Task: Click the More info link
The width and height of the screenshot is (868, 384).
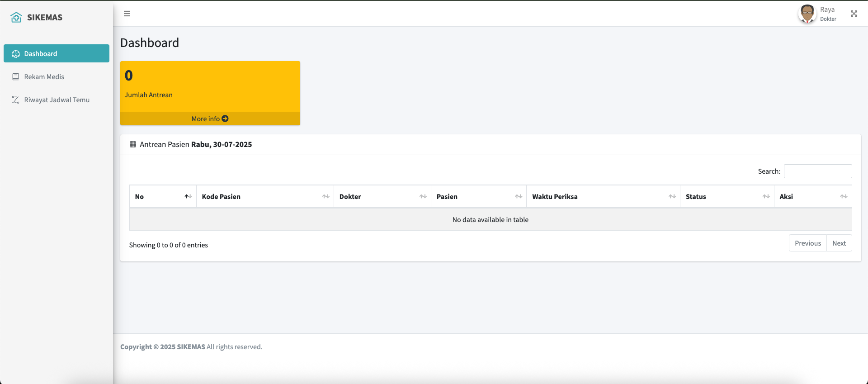Action: (x=206, y=119)
